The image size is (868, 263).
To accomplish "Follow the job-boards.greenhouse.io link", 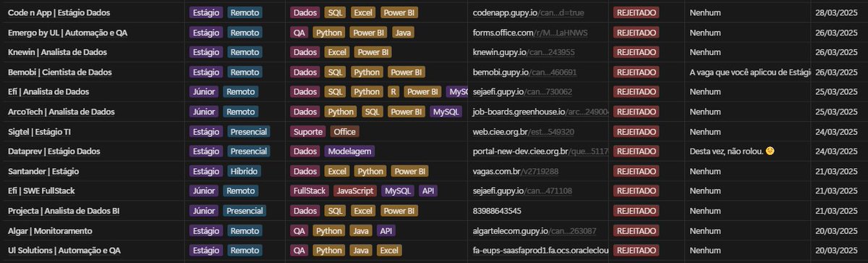I will coord(540,112).
